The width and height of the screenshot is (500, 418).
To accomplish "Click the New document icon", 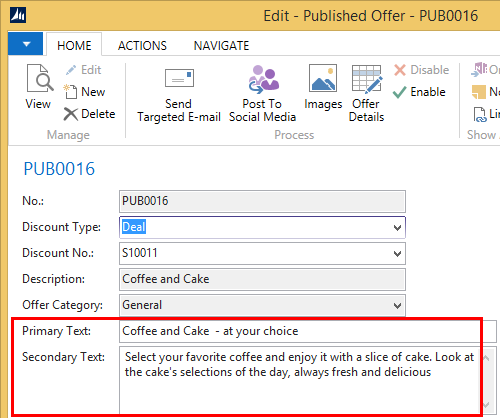I will 70,91.
